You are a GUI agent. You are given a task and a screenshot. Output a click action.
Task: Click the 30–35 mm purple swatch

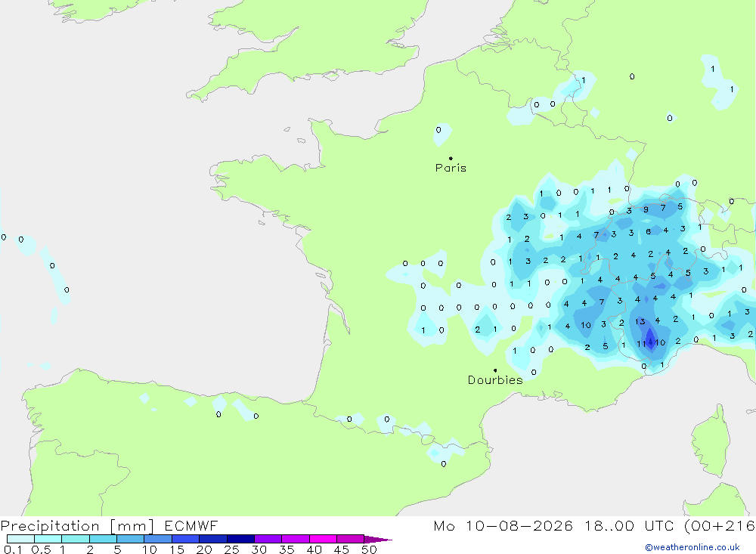click(x=268, y=539)
